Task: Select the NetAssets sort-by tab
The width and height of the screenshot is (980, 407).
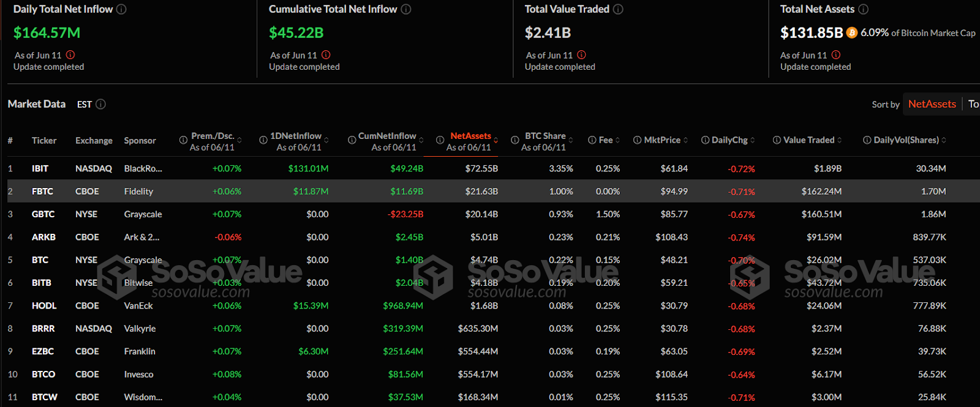Action: (931, 104)
